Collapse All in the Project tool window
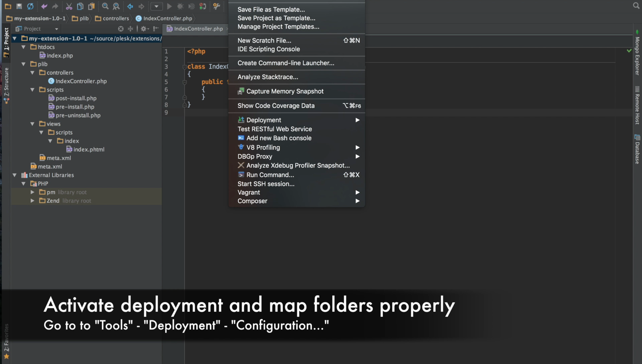The width and height of the screenshot is (642, 364). click(x=130, y=29)
